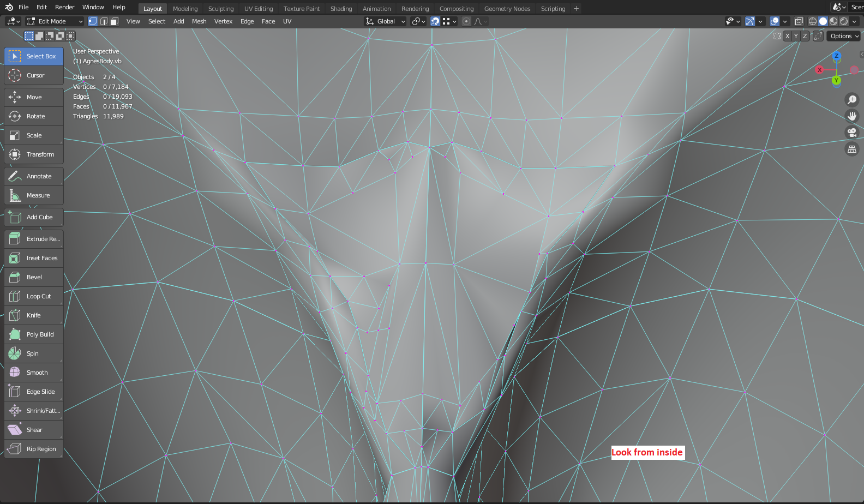The height and width of the screenshot is (504, 864).
Task: Select the Scale tool
Action: pyautogui.click(x=34, y=135)
